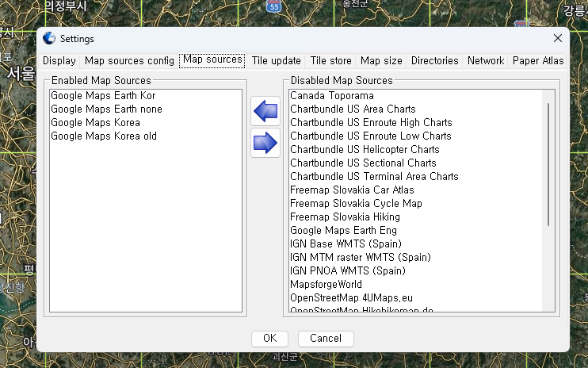588x368 pixels.
Task: Select Chartbundle US Area Charts
Action: pos(415,109)
